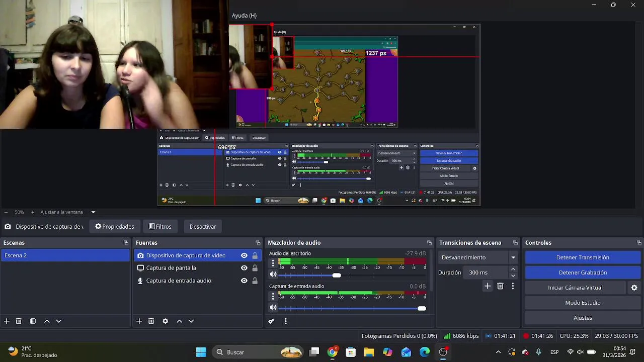
Task: Click the 6086 kbps status indicator
Action: 461,336
